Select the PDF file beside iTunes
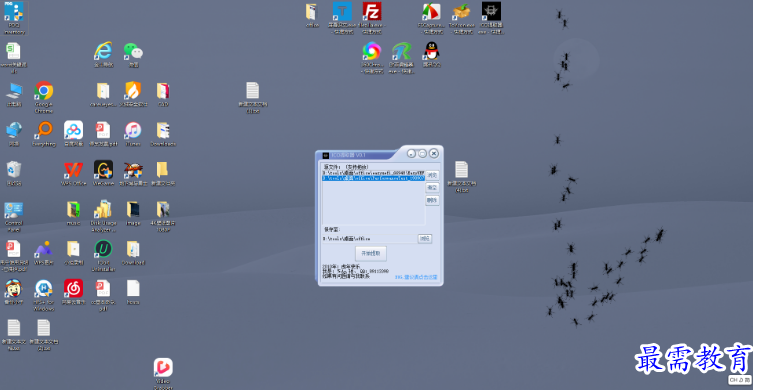The width and height of the screenshot is (759, 390). (x=103, y=130)
